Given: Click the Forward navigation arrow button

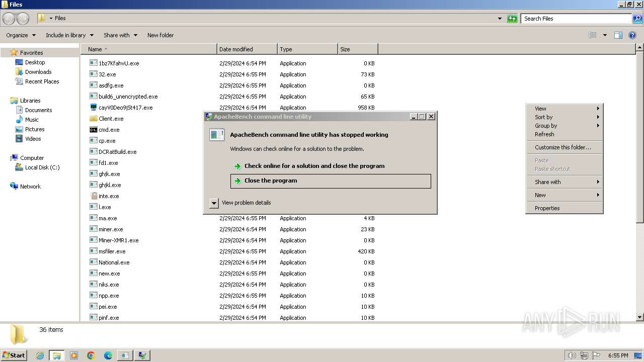Looking at the screenshot, I should pos(23,19).
